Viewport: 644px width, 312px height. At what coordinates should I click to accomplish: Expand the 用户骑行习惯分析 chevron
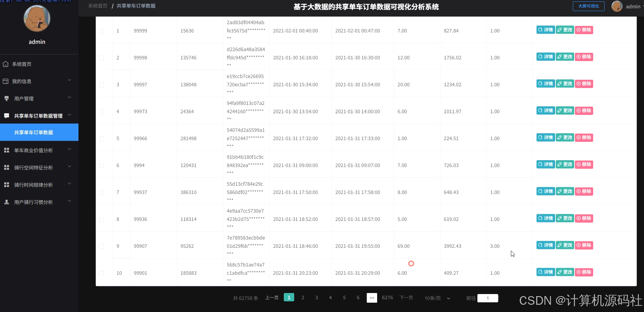point(69,201)
